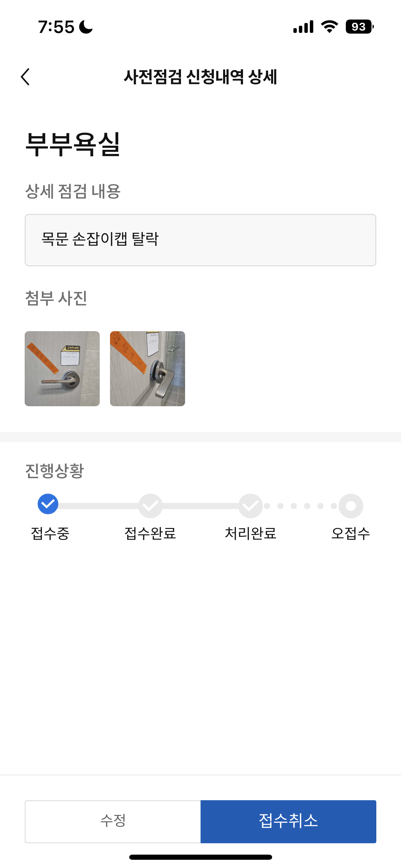Open the second attached door handle photo
401x868 pixels.
147,369
